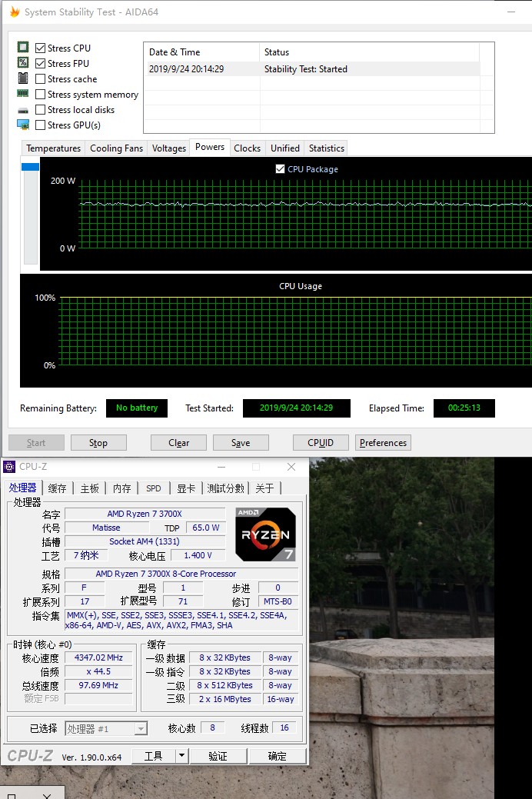This screenshot has width=532, height=799.
Task: Click the 1.400 V core voltage value
Action: tap(198, 555)
